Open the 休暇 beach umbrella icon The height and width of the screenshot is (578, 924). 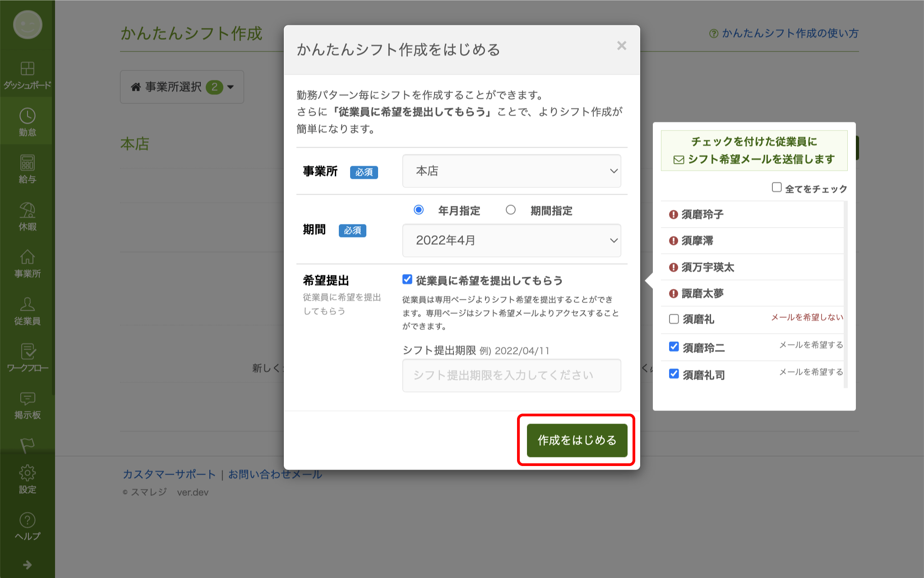28,210
